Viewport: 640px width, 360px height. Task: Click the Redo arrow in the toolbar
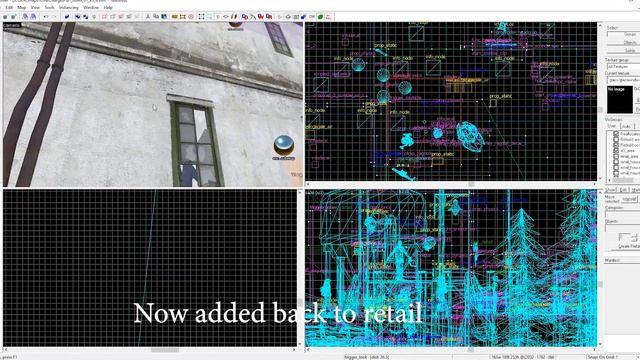coord(54,17)
